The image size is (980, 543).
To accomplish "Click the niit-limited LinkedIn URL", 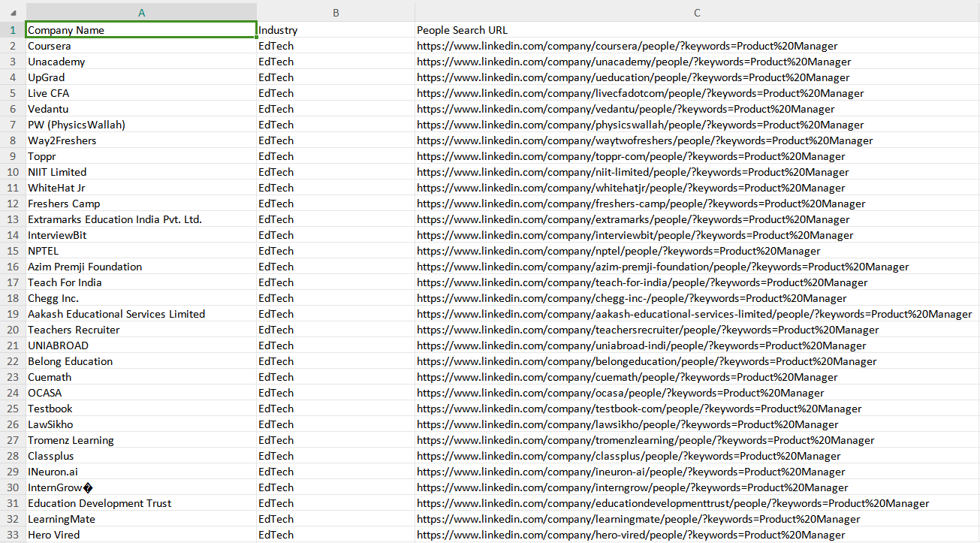I will pyautogui.click(x=633, y=172).
